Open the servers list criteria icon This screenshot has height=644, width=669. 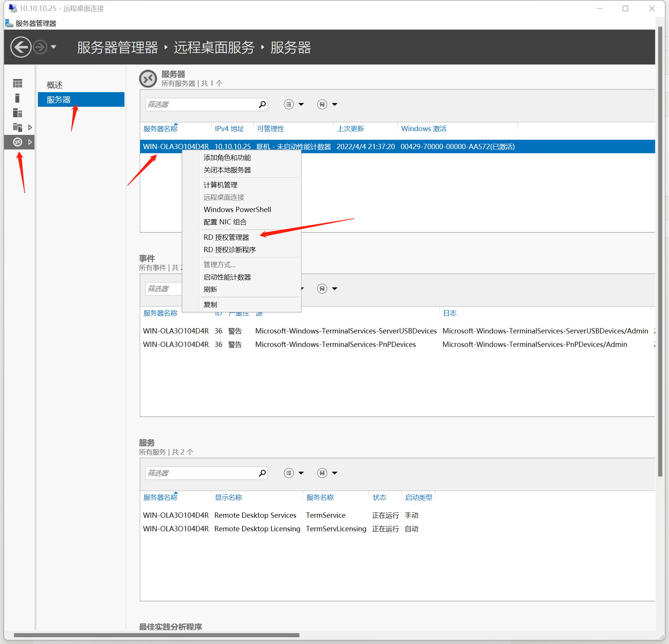[x=289, y=105]
